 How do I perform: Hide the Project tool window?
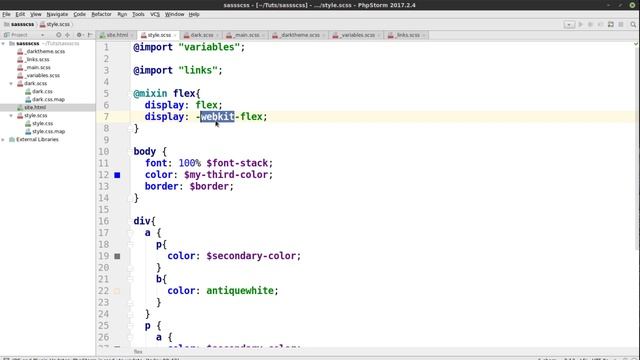(x=90, y=35)
